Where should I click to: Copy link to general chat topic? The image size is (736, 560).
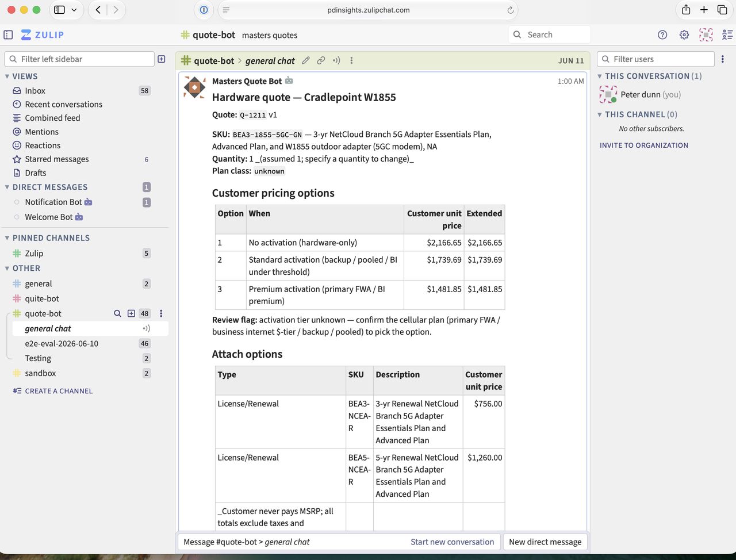click(x=321, y=60)
